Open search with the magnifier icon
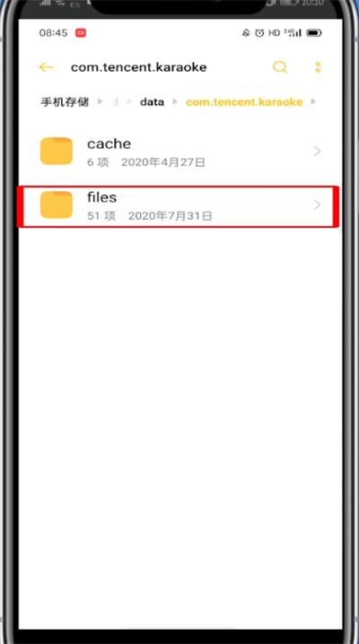This screenshot has width=359, height=644. coord(280,67)
